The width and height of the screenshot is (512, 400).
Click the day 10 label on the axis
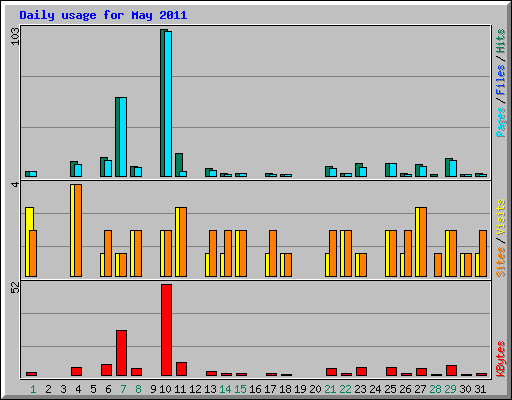(165, 389)
